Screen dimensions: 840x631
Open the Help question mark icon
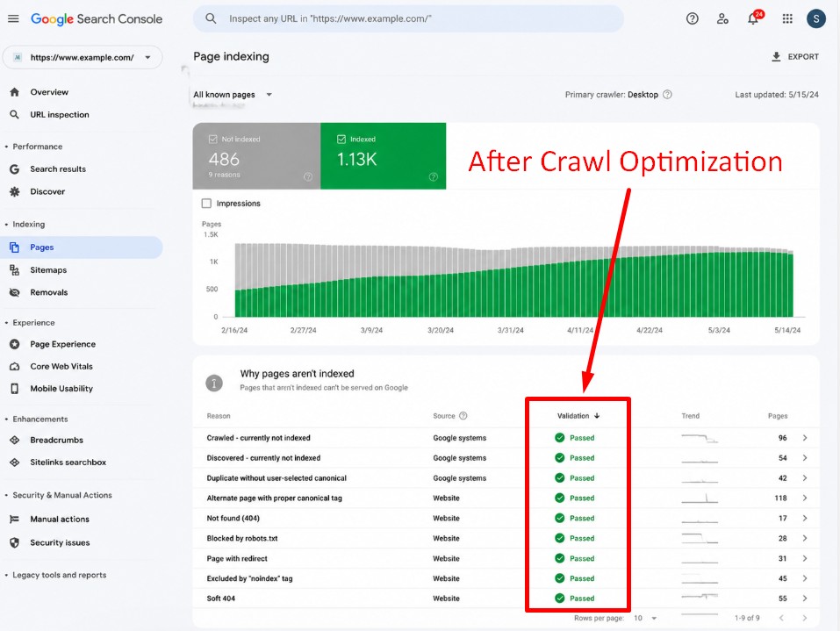(693, 18)
